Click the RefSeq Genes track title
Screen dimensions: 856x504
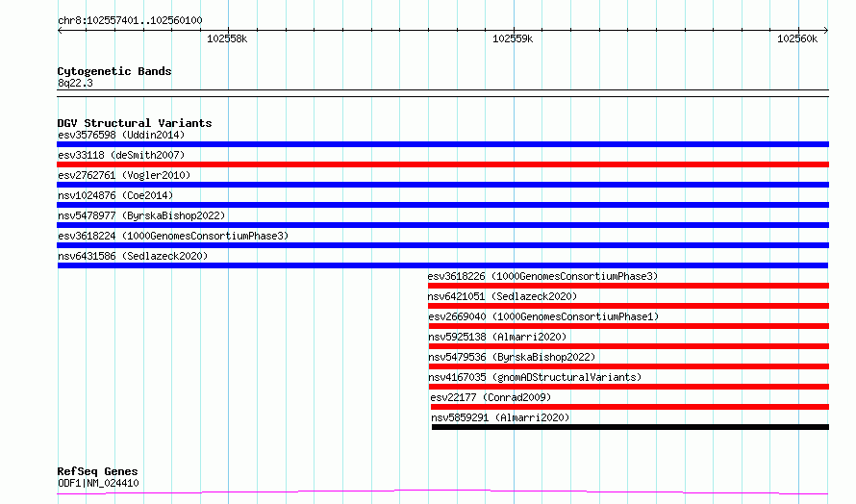98,471
